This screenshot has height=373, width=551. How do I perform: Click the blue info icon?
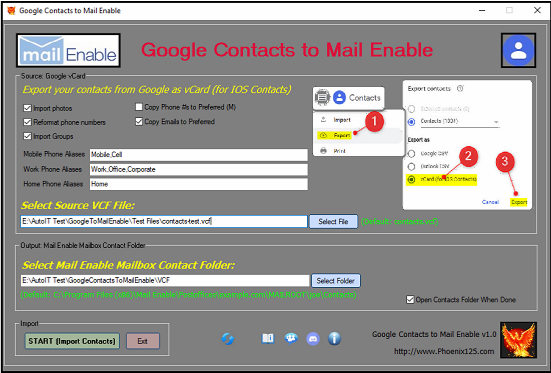pyautogui.click(x=334, y=339)
